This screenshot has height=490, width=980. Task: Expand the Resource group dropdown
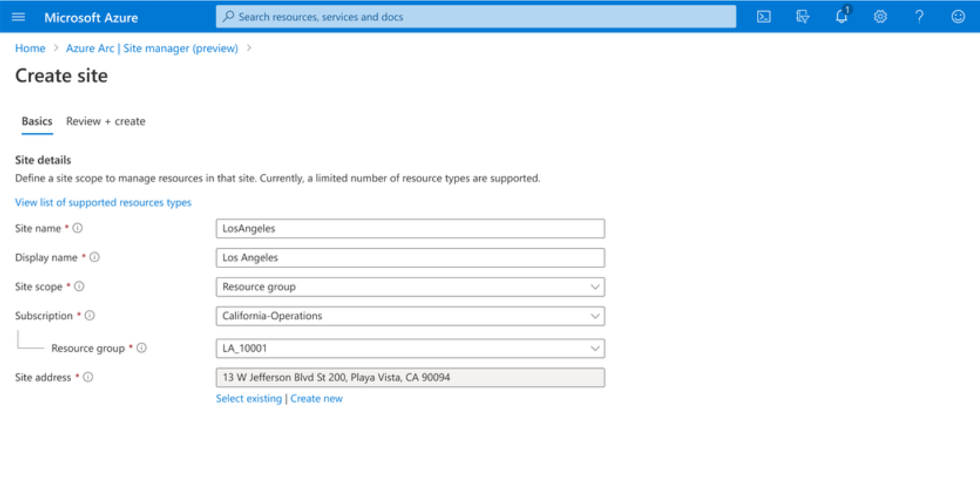410,349
